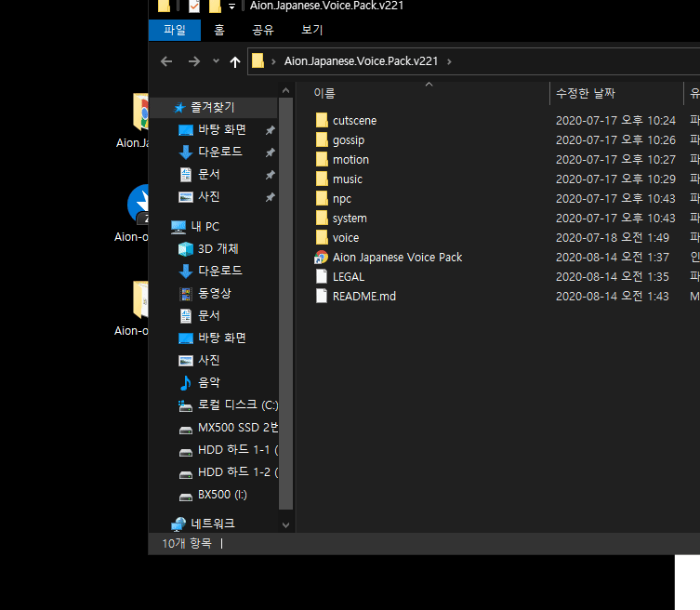700x610 pixels.
Task: Expand the path chevron after Aion.Japanese.Voice.Pack.v221
Action: [x=449, y=61]
